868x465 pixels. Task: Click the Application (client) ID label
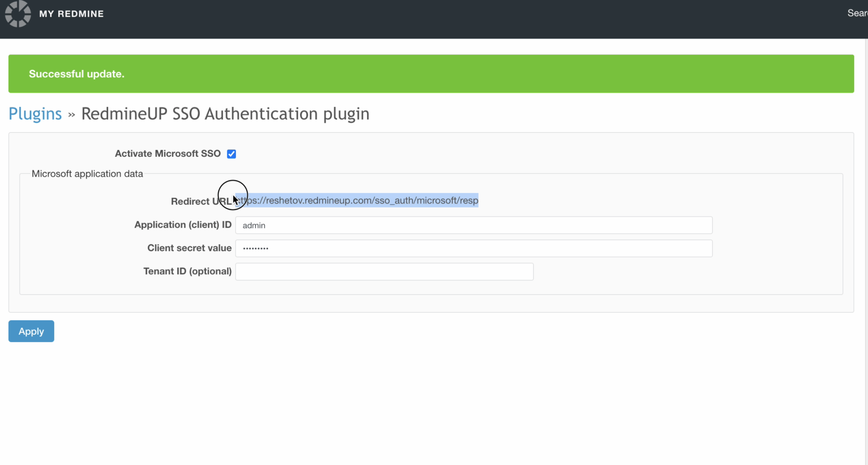pos(183,225)
